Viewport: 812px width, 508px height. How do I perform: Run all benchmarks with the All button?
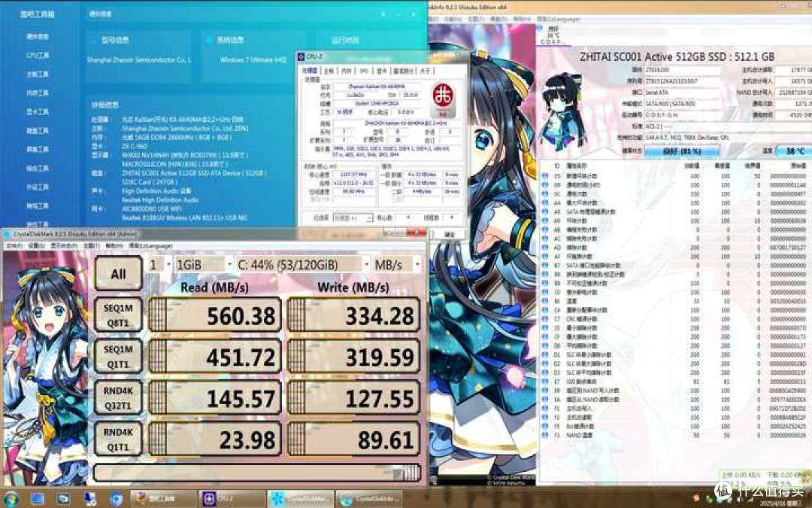118,274
